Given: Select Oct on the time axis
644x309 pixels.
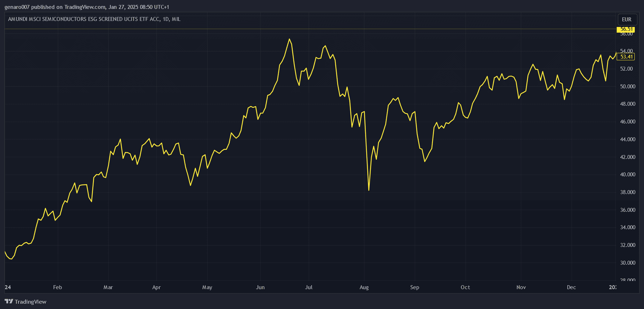Looking at the screenshot, I should point(465,287).
